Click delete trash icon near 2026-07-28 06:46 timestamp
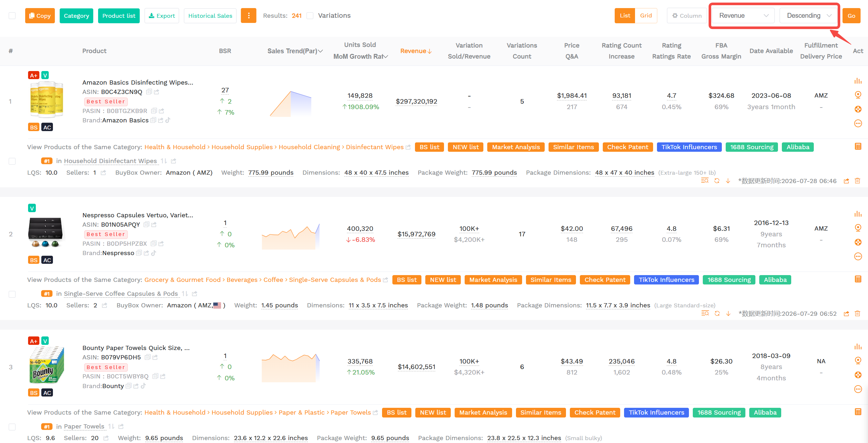 pos(857,181)
